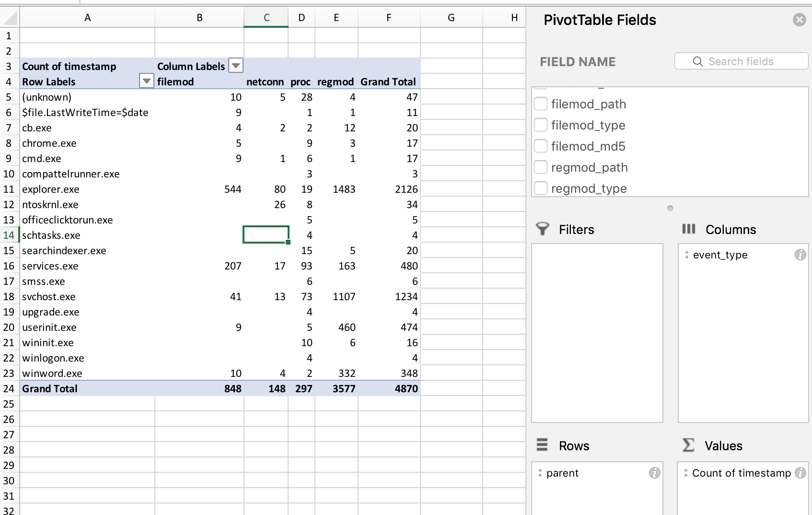
Task: Select column F header
Action: (389, 18)
